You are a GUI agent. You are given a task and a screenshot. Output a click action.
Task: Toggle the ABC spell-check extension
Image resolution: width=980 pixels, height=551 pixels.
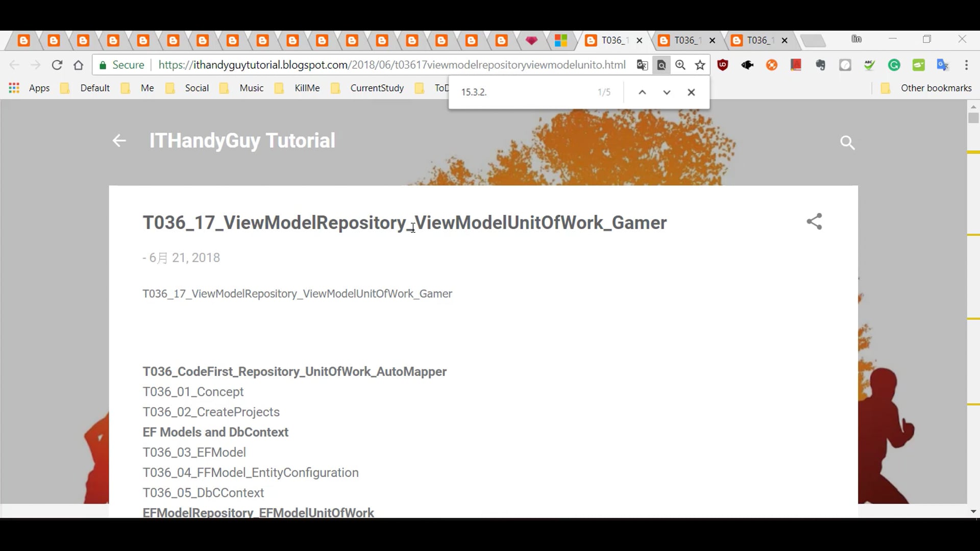pos(869,65)
